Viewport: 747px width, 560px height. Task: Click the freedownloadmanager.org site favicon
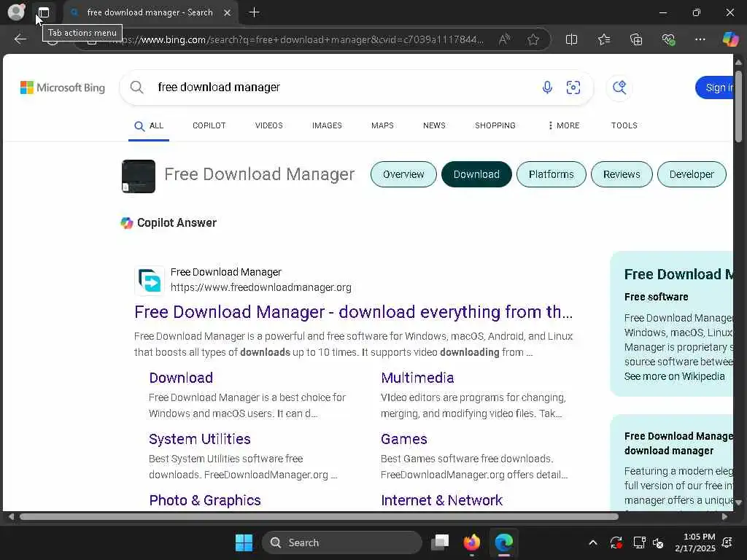tap(150, 281)
